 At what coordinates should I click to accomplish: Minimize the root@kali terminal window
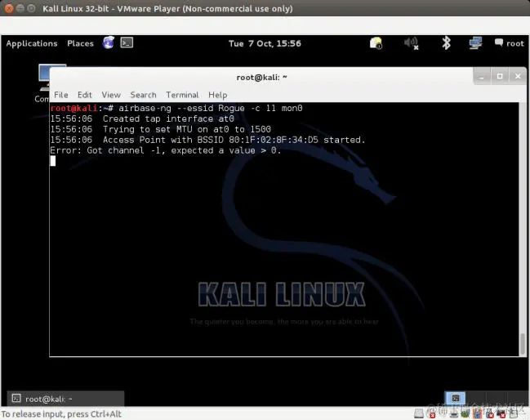point(482,77)
